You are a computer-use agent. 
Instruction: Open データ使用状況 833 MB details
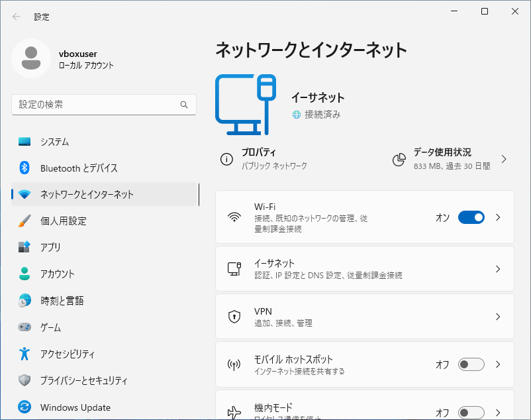pyautogui.click(x=450, y=159)
